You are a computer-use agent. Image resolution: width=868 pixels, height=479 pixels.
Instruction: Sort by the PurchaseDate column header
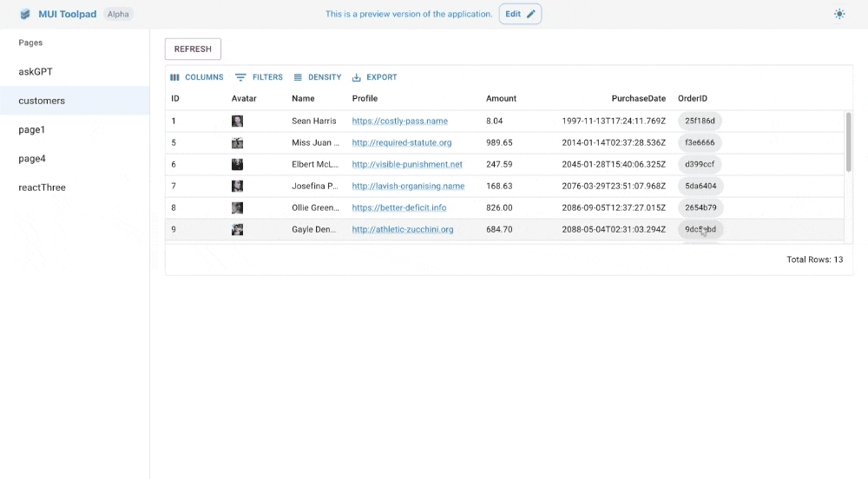pyautogui.click(x=638, y=99)
